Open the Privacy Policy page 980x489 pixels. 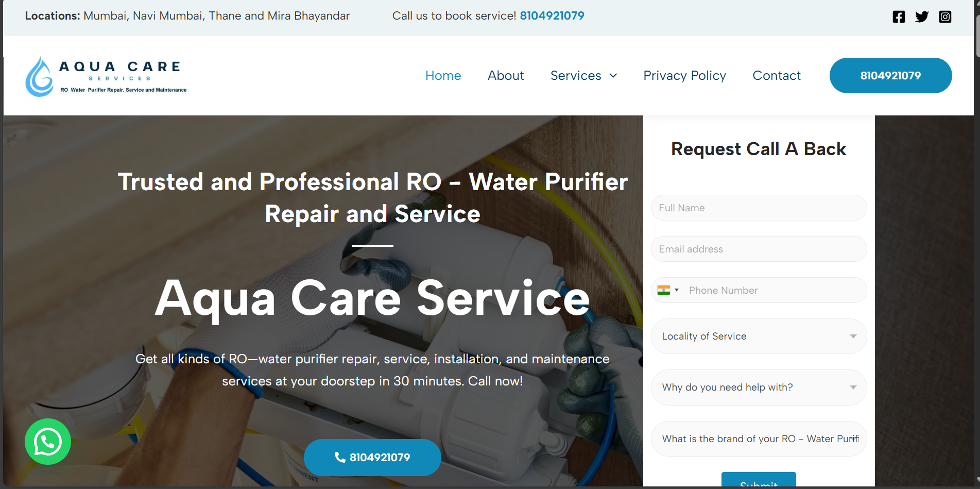684,76
